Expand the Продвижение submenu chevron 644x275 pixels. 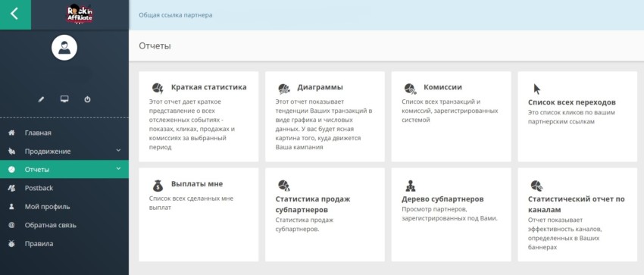[x=118, y=151]
